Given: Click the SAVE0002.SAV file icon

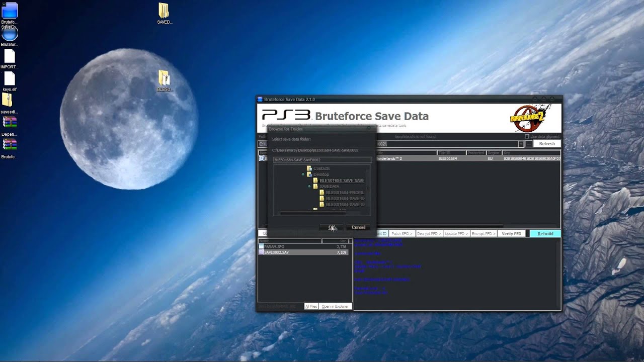Looking at the screenshot, I should (261, 252).
